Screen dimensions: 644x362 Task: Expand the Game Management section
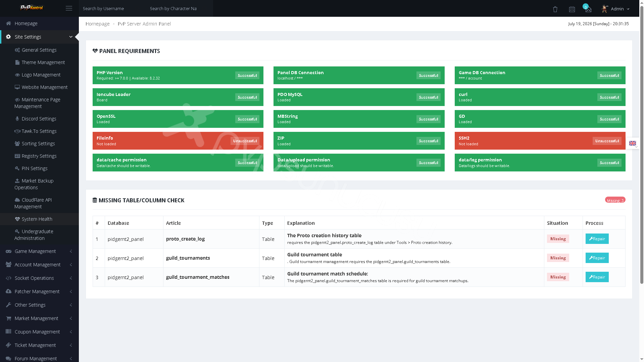pos(39,251)
